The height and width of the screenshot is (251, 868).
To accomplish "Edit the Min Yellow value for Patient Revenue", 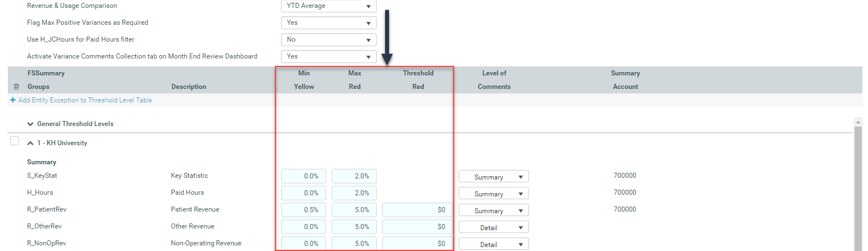I will pos(304,210).
